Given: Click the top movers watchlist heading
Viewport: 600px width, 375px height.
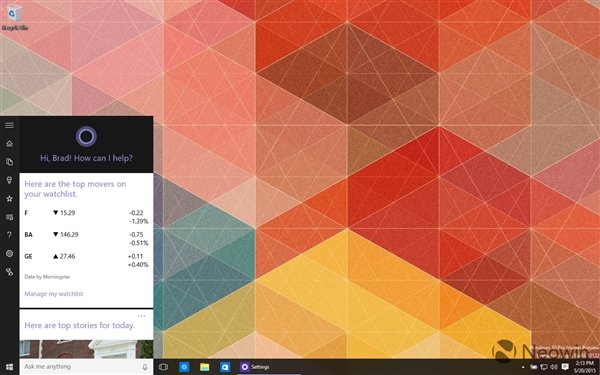Looking at the screenshot, I should pyautogui.click(x=75, y=189).
